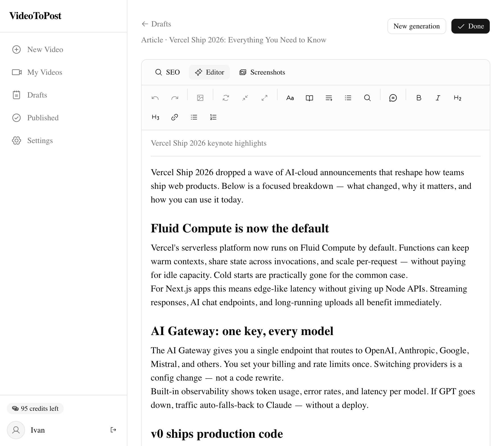Click the 95 credits left badge
Viewport: 504px width, 446px height.
(x=35, y=408)
